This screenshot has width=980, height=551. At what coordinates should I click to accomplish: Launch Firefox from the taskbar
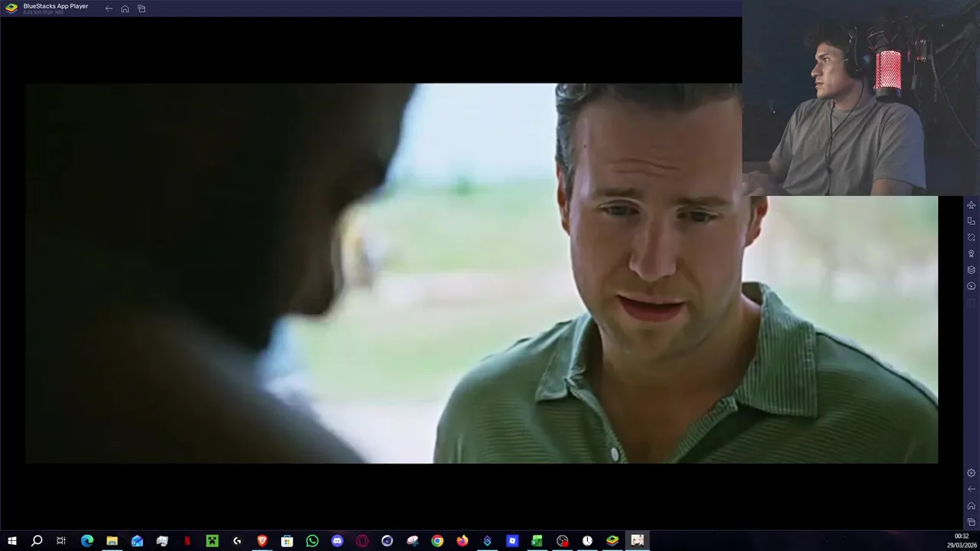pos(462,541)
